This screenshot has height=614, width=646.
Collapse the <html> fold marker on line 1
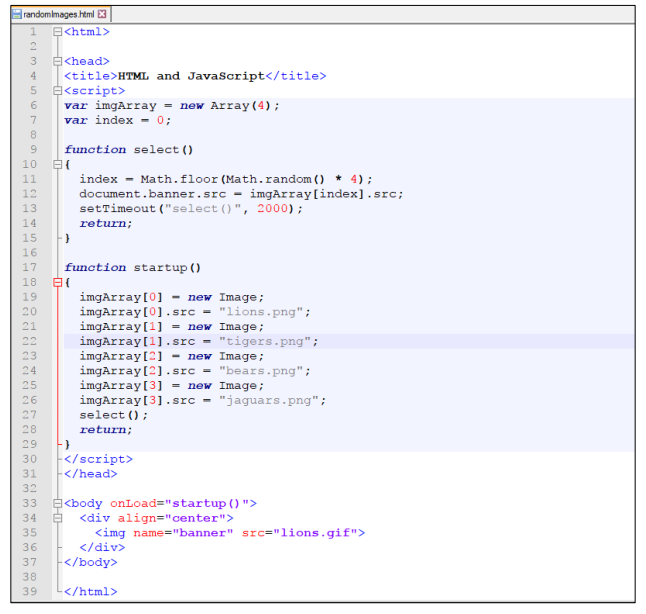(x=58, y=32)
